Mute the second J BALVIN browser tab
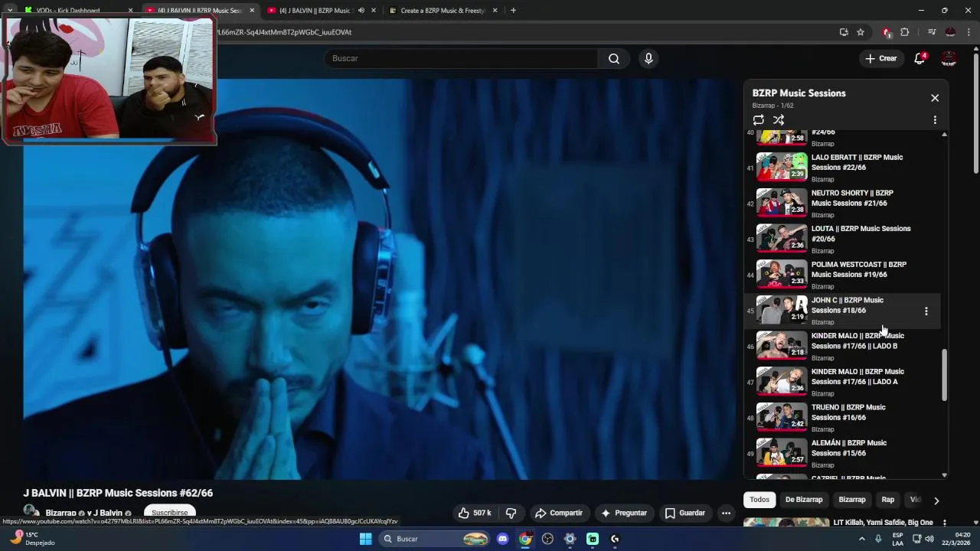Viewport: 980px width, 551px height. 361,11
